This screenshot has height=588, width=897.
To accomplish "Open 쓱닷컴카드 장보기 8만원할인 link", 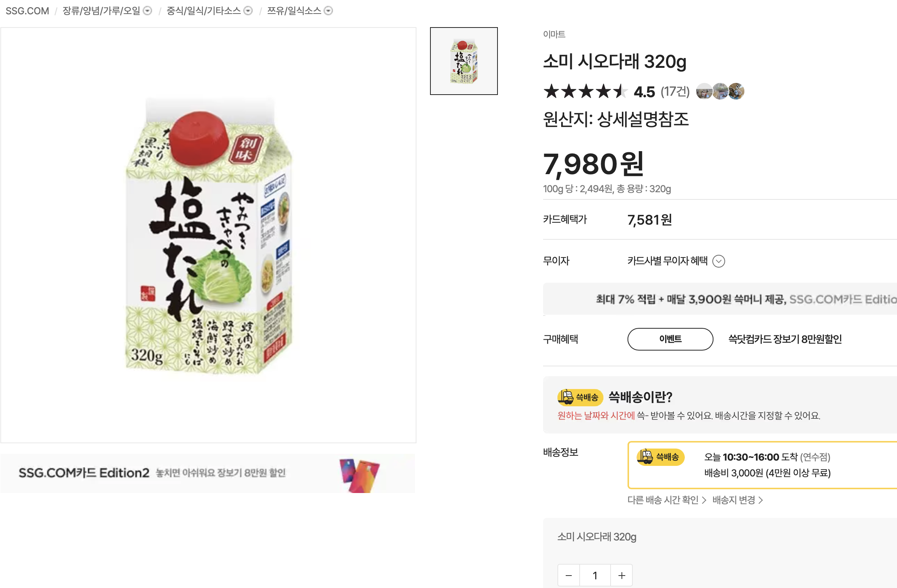I will [785, 339].
